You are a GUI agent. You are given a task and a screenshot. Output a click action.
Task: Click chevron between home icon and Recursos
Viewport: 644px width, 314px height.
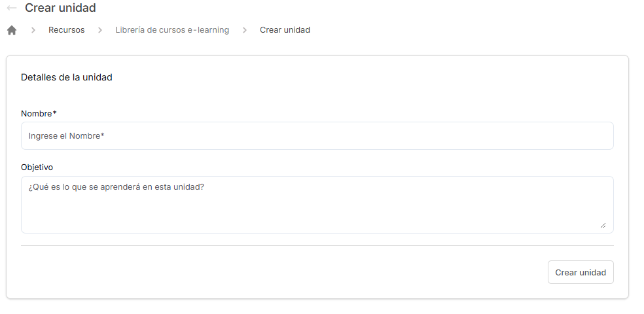coord(33,30)
